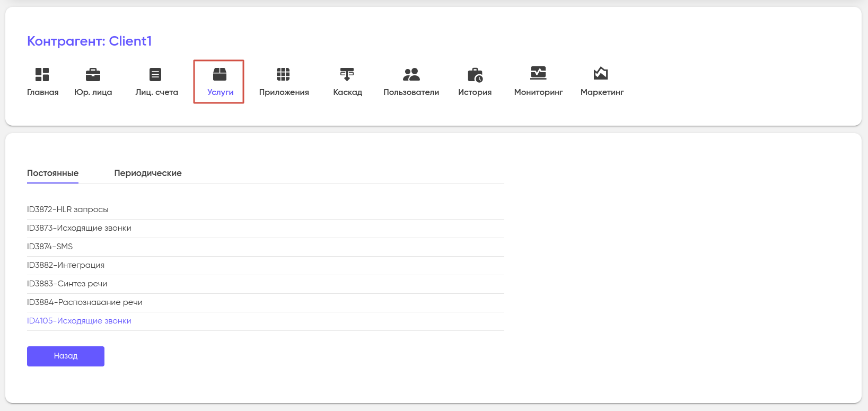Select ID3872-HLR запросы service
Viewport: 868px width, 411px height.
click(68, 209)
